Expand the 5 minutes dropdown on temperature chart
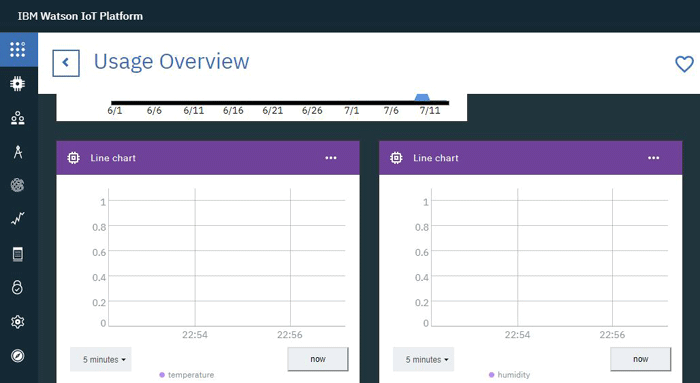The image size is (700, 383). coord(101,359)
